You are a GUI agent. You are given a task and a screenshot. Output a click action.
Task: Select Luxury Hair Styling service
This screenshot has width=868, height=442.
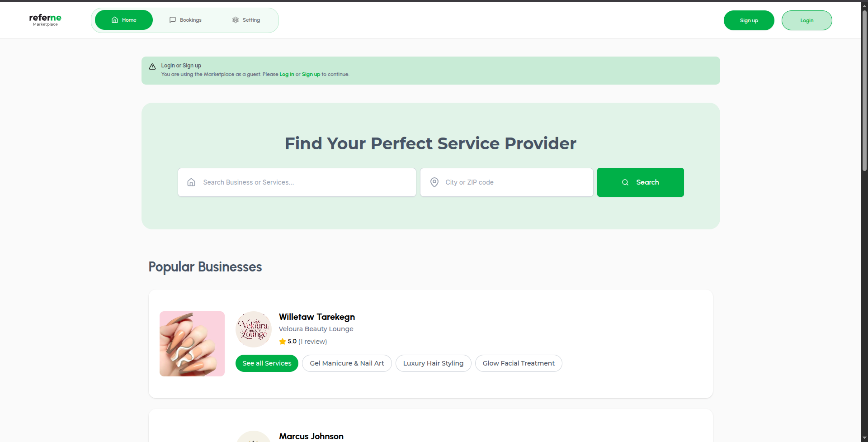coord(433,363)
